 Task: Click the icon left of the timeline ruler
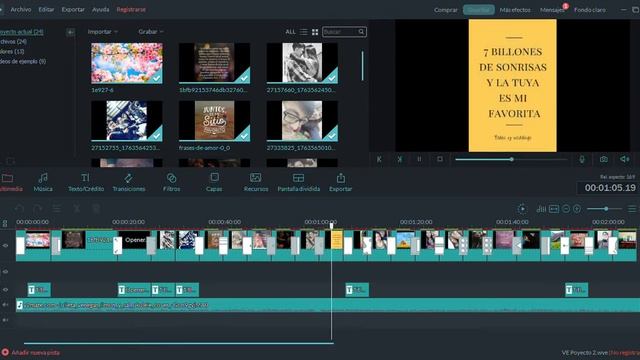[x=5, y=223]
